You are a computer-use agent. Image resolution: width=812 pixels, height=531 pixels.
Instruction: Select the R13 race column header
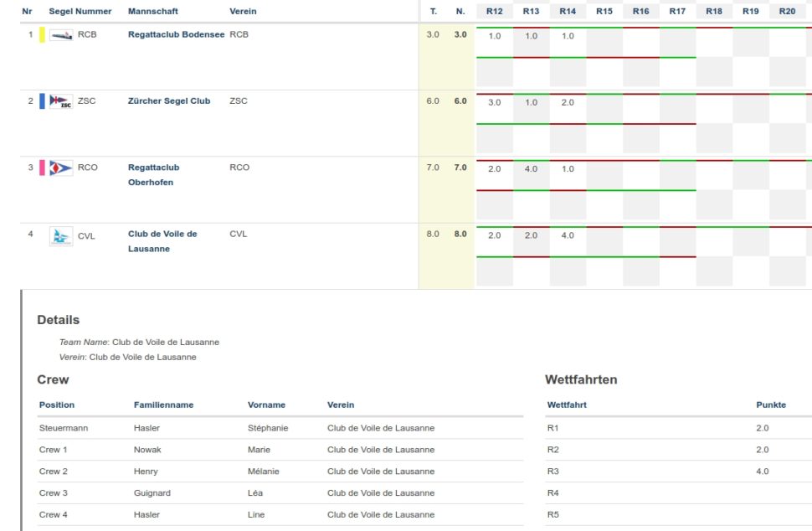click(x=531, y=12)
